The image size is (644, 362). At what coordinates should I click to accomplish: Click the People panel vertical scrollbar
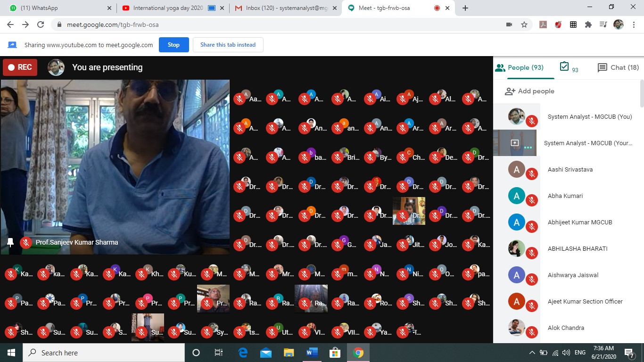pyautogui.click(x=641, y=94)
